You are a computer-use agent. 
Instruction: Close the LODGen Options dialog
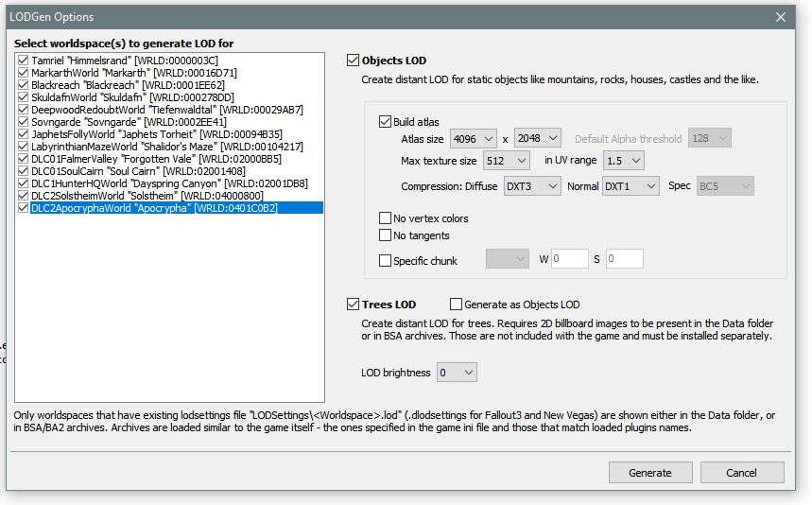coord(781,17)
